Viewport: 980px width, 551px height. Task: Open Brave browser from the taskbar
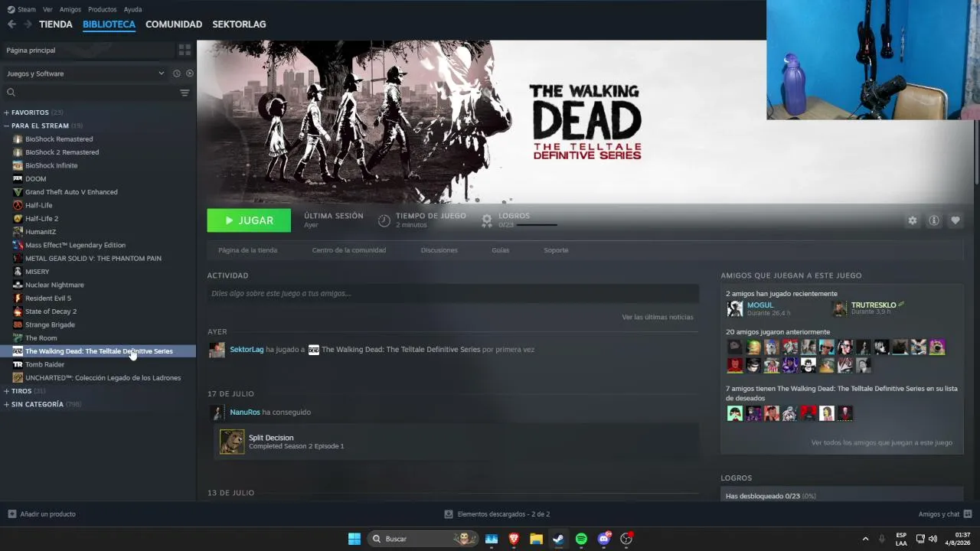514,539
